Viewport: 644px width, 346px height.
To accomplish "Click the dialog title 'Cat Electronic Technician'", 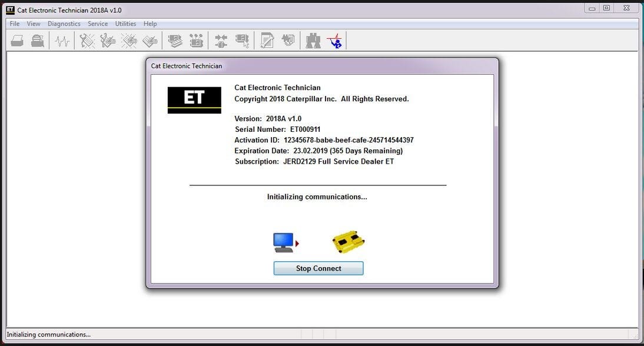I will 187,66.
